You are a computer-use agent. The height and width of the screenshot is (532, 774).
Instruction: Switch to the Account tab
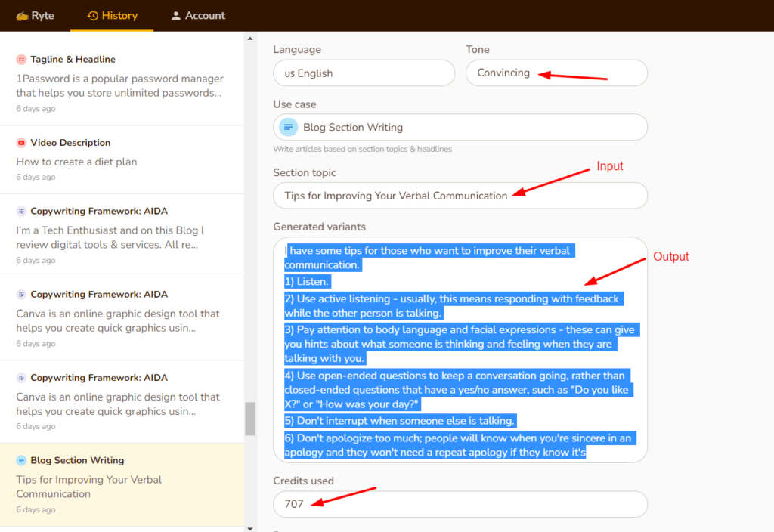tap(197, 15)
